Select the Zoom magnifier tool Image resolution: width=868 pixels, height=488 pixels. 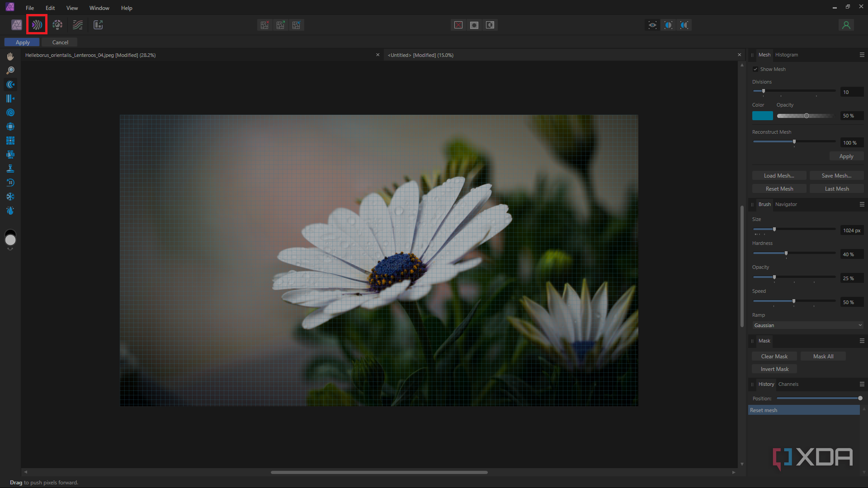pos(10,70)
